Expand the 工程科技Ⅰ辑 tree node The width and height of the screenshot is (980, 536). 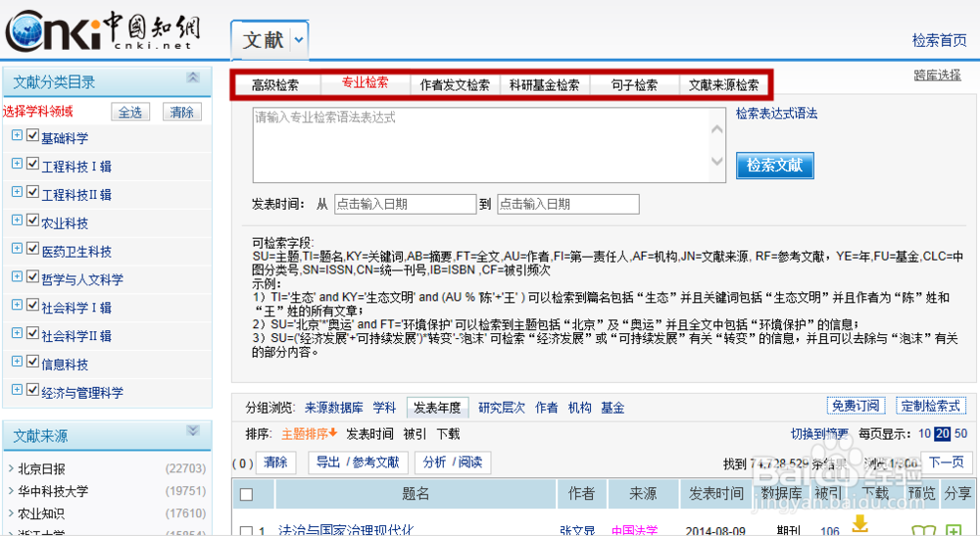[17, 164]
